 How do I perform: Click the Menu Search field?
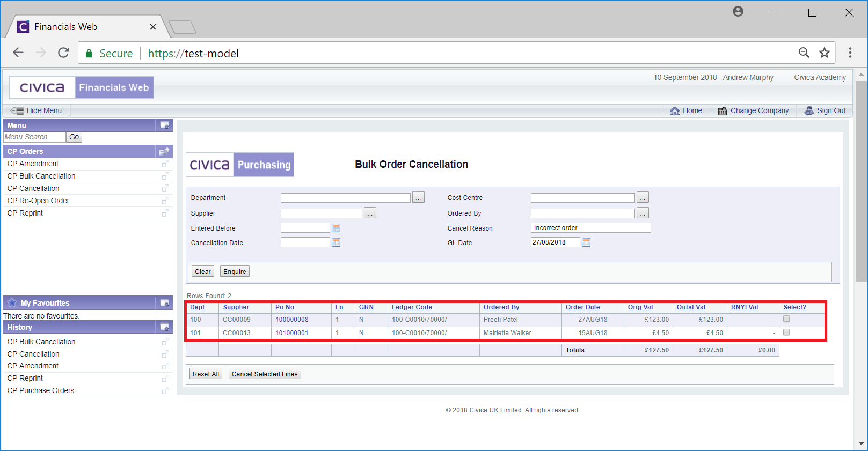click(x=34, y=137)
